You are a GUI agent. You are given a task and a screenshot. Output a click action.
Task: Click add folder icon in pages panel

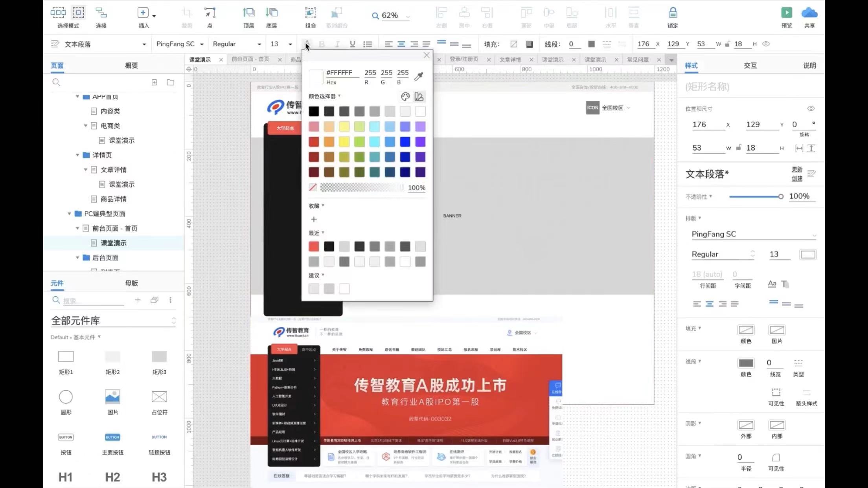(x=170, y=83)
